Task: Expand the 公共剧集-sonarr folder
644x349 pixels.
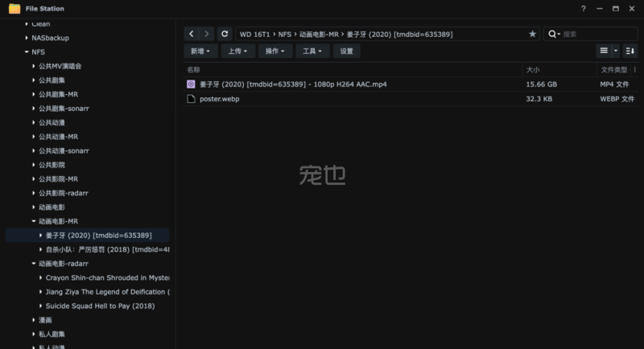Action: coord(33,109)
